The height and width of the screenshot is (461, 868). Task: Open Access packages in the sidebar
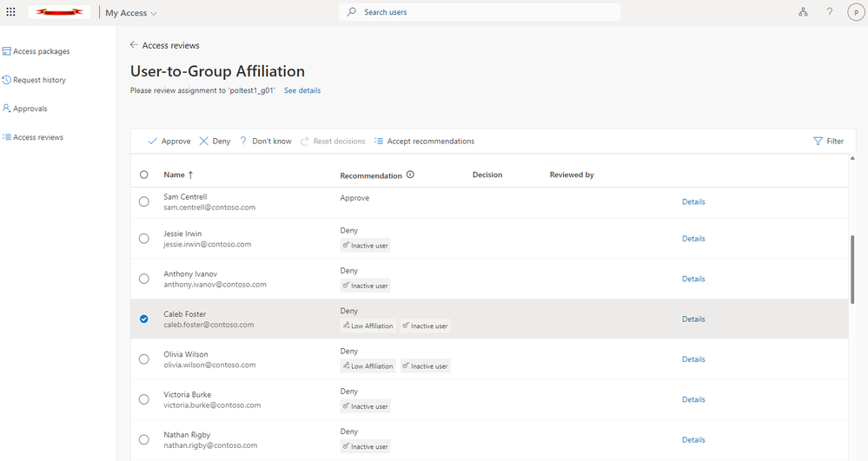(41, 51)
